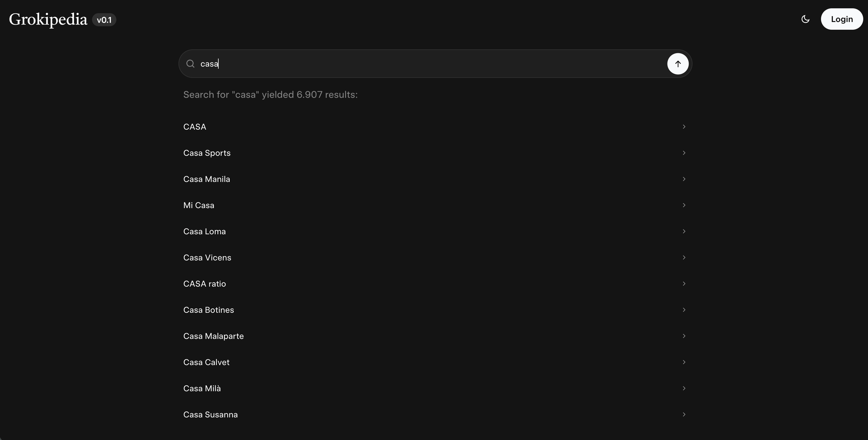Go to the Grokipedia home logo

coord(48,20)
